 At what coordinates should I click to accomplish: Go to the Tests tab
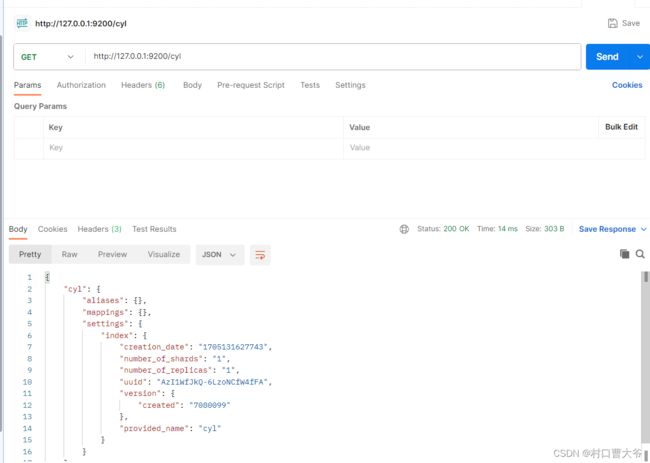pyautogui.click(x=310, y=85)
